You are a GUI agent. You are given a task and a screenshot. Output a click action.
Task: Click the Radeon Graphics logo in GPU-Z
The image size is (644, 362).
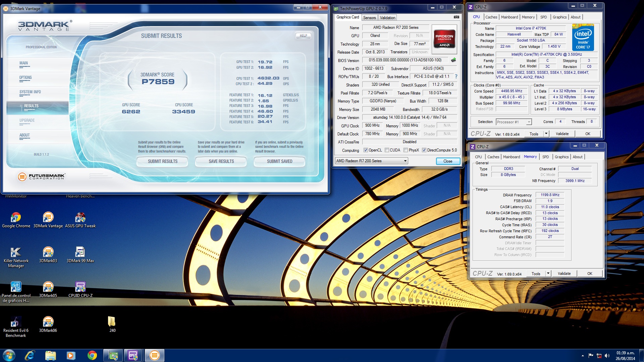444,40
